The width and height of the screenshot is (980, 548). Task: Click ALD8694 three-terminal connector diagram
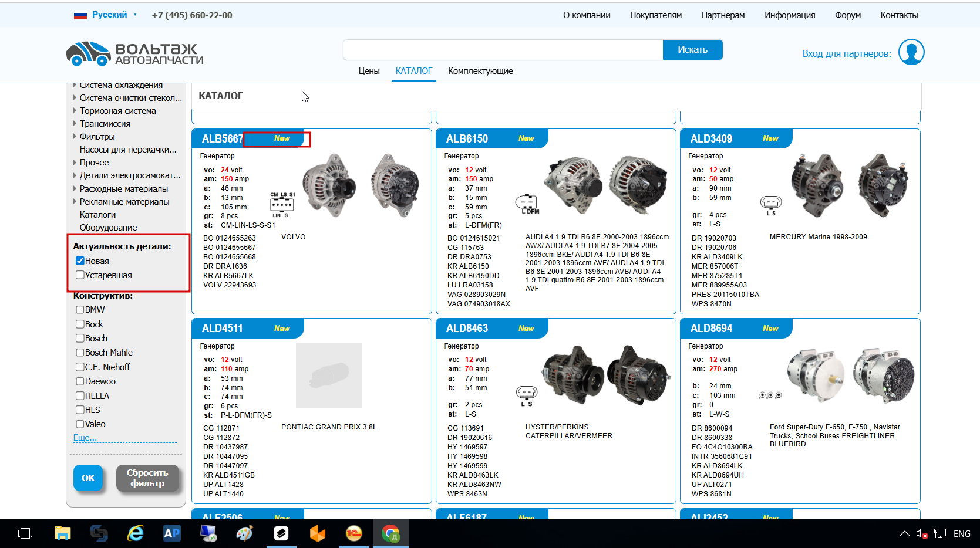[x=770, y=395]
